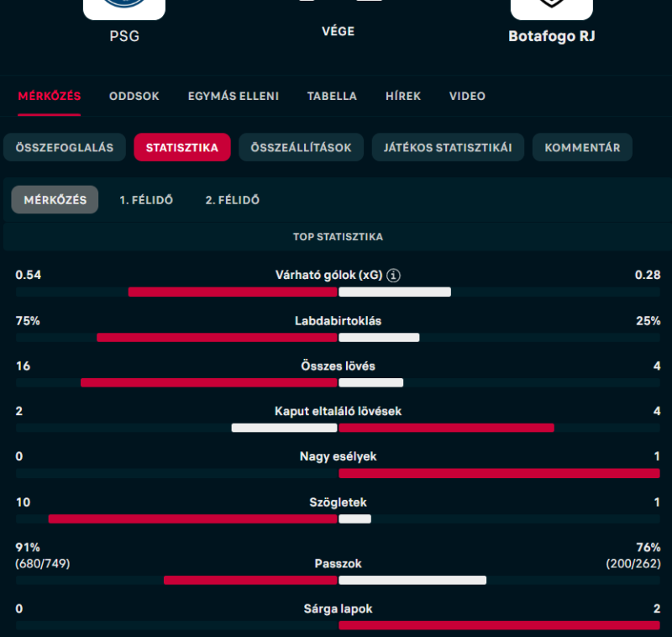
Task: Click PSG's 10 corners value
Action: (24, 503)
